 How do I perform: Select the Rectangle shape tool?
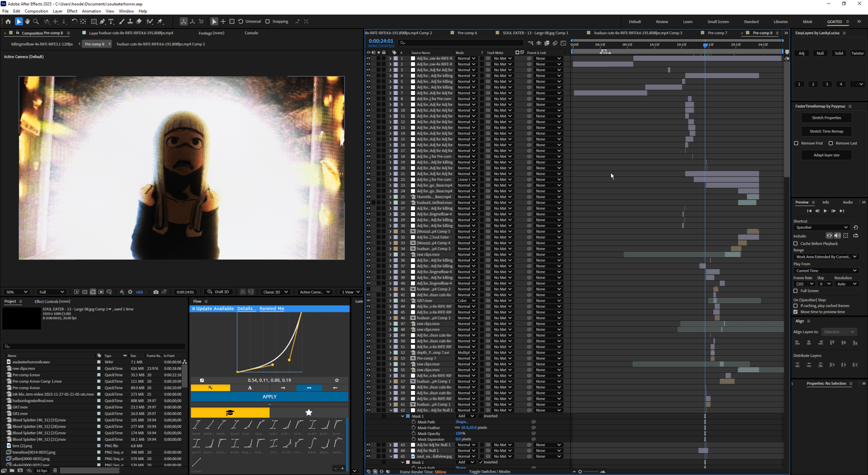point(94,21)
